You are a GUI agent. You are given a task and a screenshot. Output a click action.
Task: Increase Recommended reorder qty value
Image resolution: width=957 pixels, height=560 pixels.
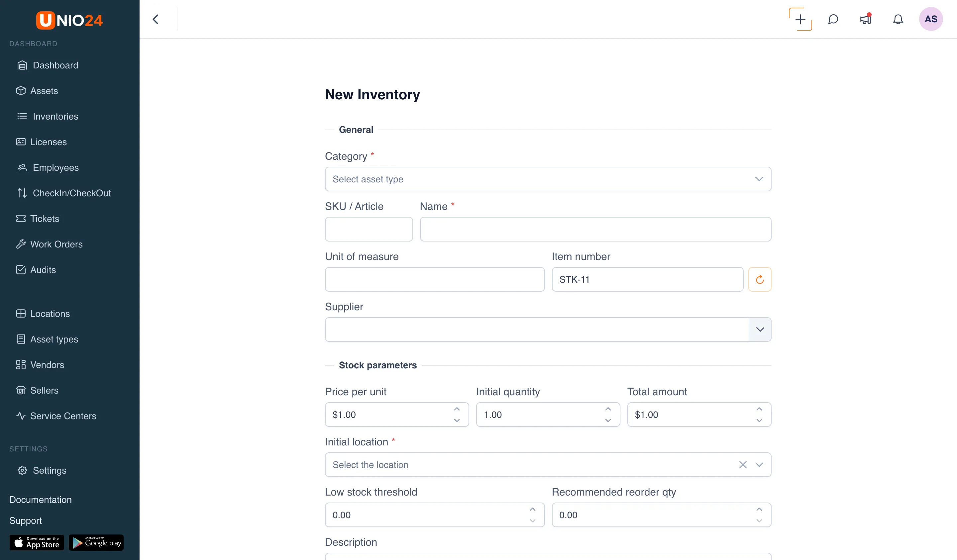pyautogui.click(x=759, y=509)
